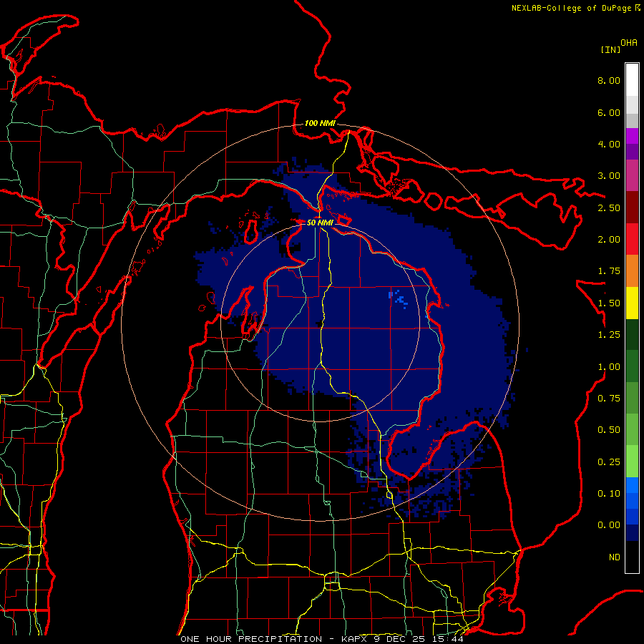Click the 4.00 legend value
The width and height of the screenshot is (644, 644).
(x=609, y=144)
